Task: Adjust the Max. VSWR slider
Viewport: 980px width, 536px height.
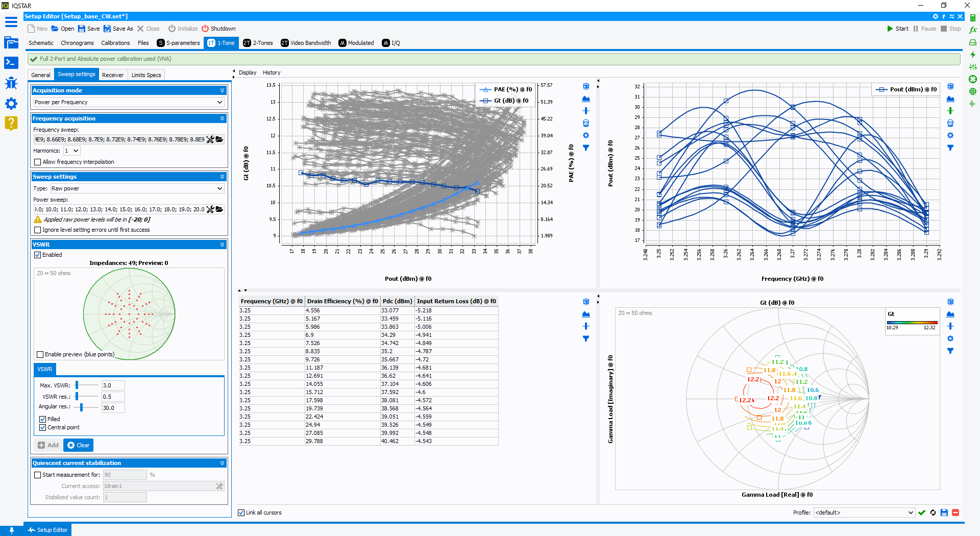Action: [x=77, y=385]
